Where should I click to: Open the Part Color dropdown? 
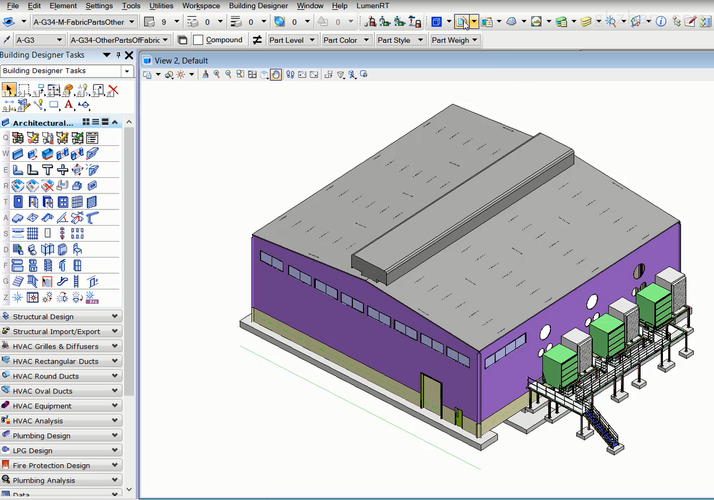(346, 40)
